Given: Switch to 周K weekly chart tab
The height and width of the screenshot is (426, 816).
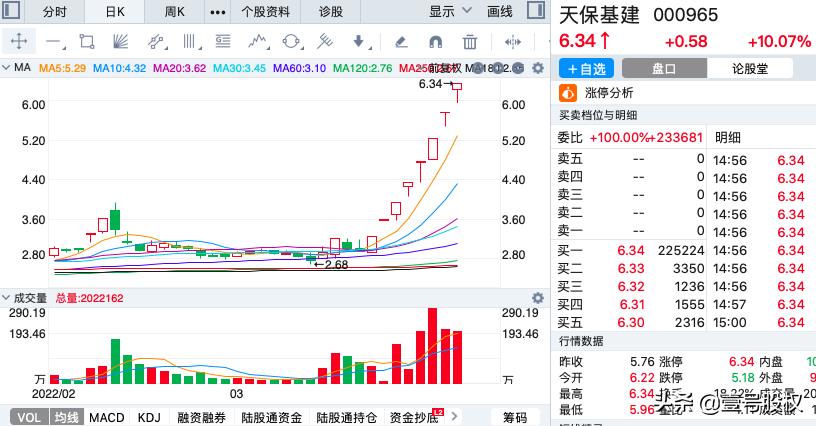Looking at the screenshot, I should point(174,11).
